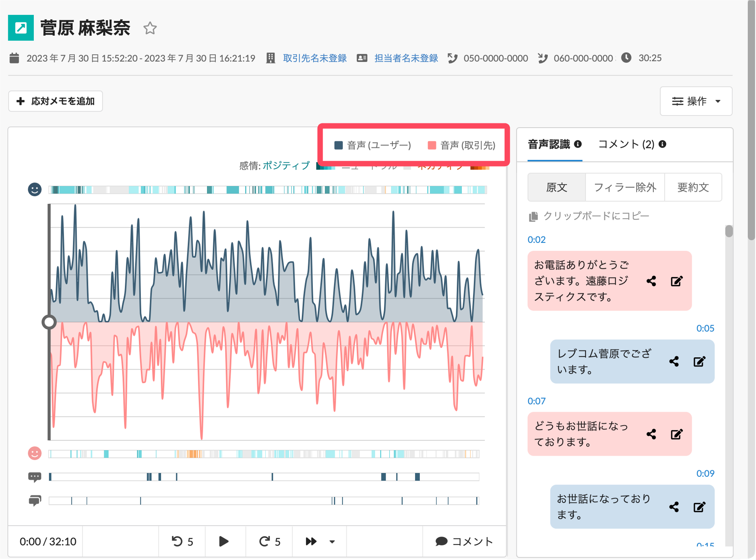
Task: Share the お電話ありがとうございます message
Action: coord(651,281)
